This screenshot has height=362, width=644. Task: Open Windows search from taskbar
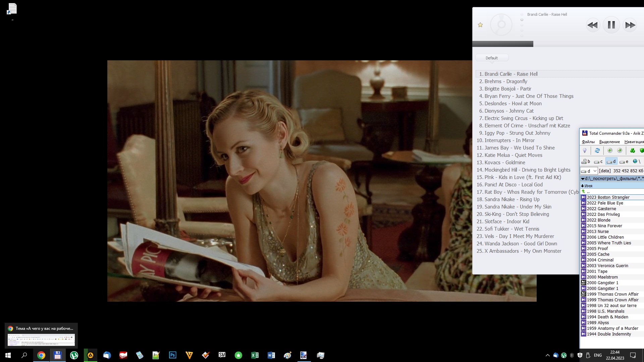(x=24, y=355)
